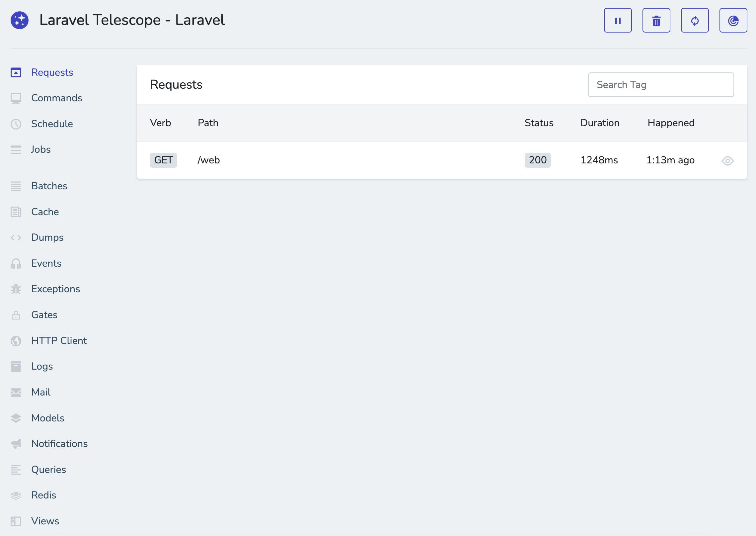Open the Commands section
The width and height of the screenshot is (756, 536).
coord(56,98)
